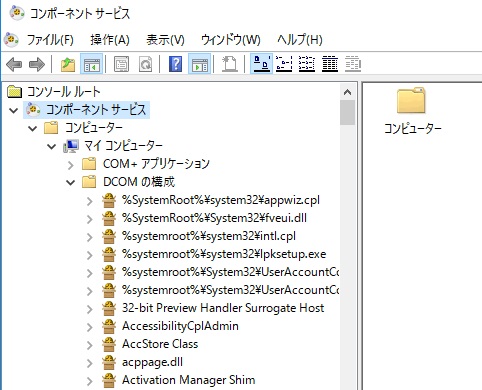
Task: Open the 表示(V) menu
Action: click(165, 40)
